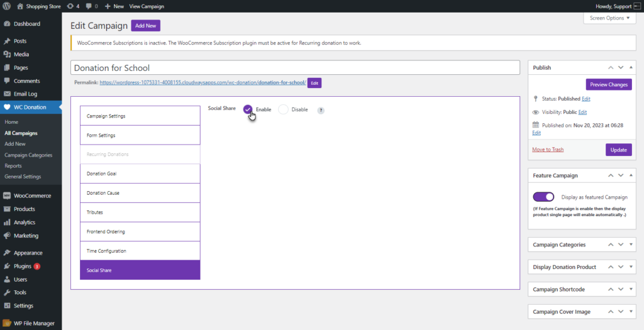Viewport: 644px width, 330px height.
Task: Click Move to Trash link
Action: 548,150
